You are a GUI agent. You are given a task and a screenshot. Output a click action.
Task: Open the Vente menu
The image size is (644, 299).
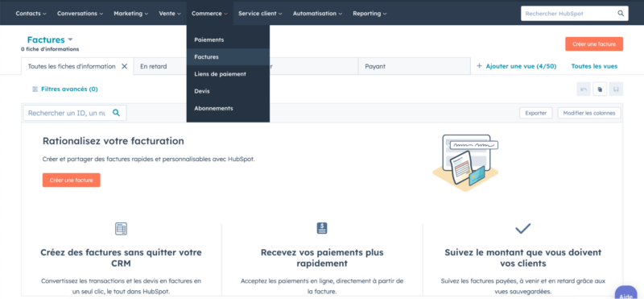[x=170, y=13]
